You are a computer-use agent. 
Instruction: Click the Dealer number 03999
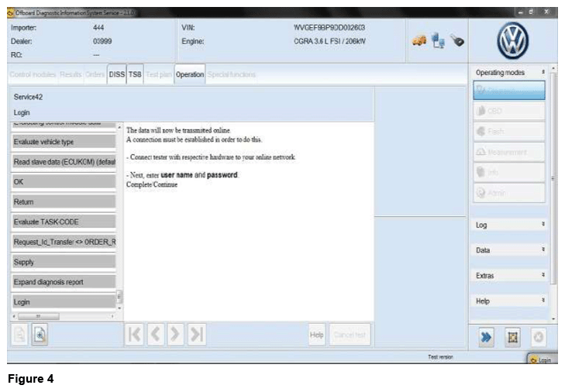102,41
